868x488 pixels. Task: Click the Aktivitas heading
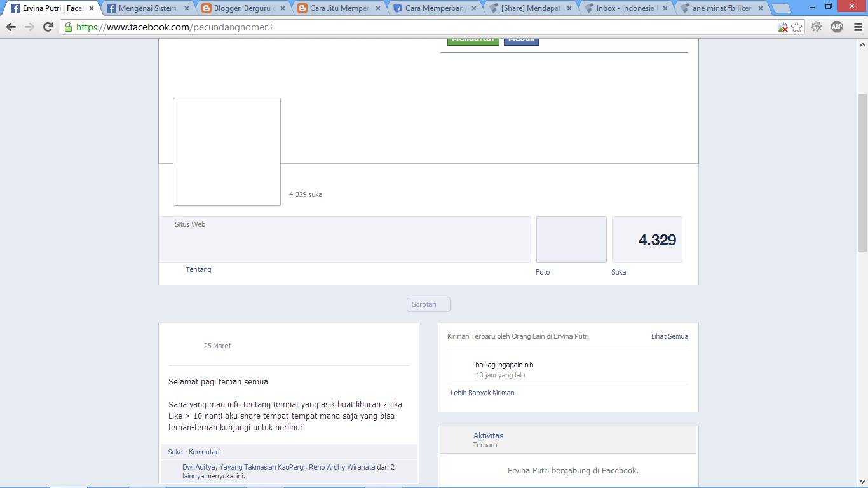488,435
